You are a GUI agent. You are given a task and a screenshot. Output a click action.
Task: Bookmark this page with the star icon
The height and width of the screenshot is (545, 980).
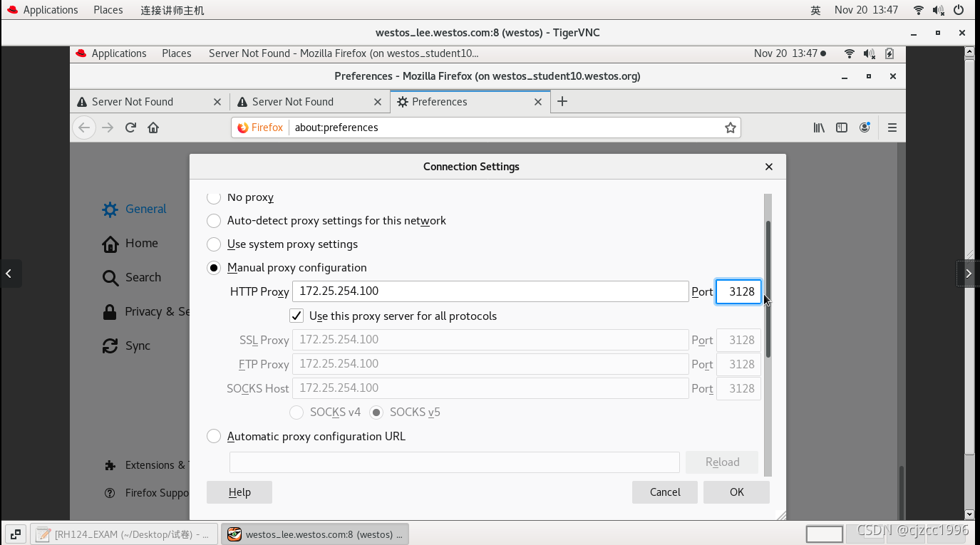coord(730,128)
